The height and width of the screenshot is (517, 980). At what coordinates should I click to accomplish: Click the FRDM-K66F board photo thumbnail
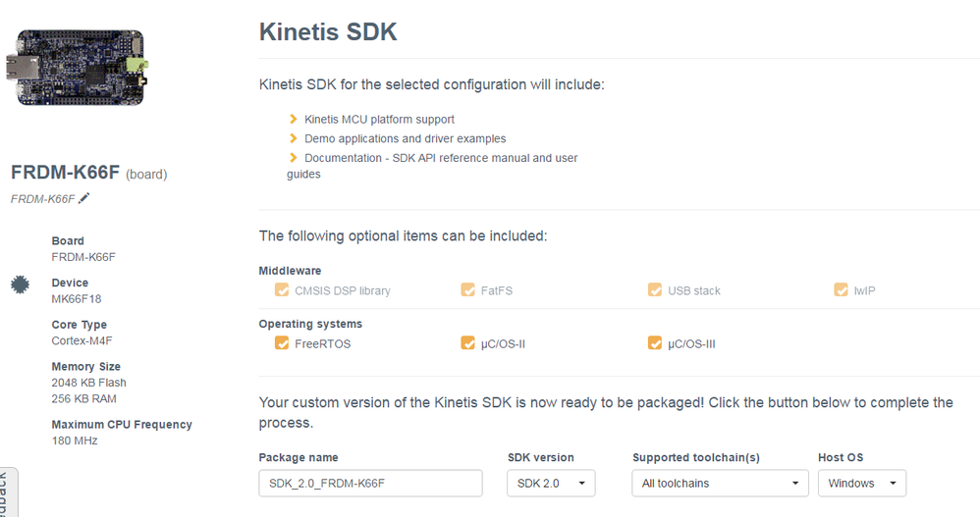[x=78, y=68]
